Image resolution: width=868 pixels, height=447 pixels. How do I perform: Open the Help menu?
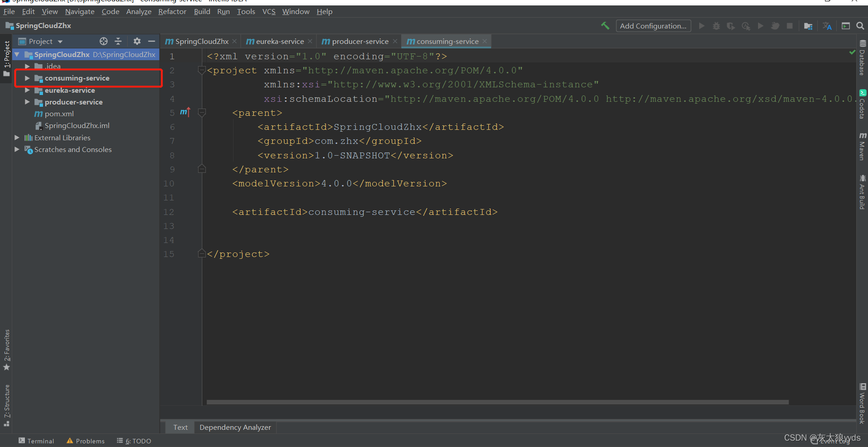324,11
